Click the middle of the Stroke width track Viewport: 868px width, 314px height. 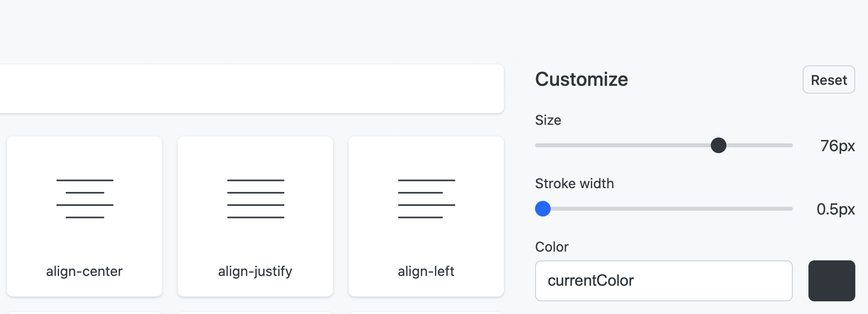[664, 209]
